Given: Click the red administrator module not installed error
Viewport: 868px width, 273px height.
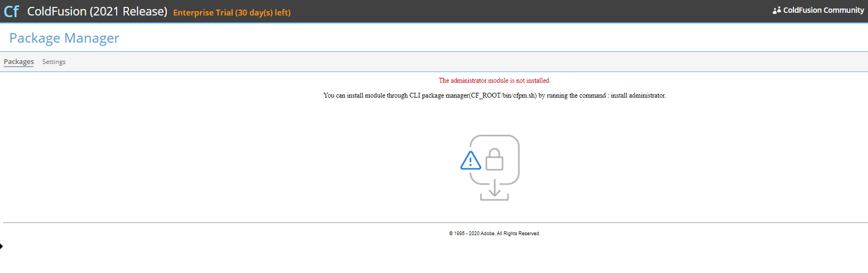Looking at the screenshot, I should pos(494,81).
